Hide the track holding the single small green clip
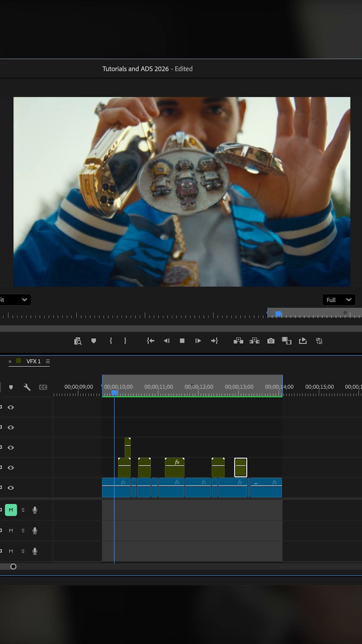 click(x=11, y=447)
